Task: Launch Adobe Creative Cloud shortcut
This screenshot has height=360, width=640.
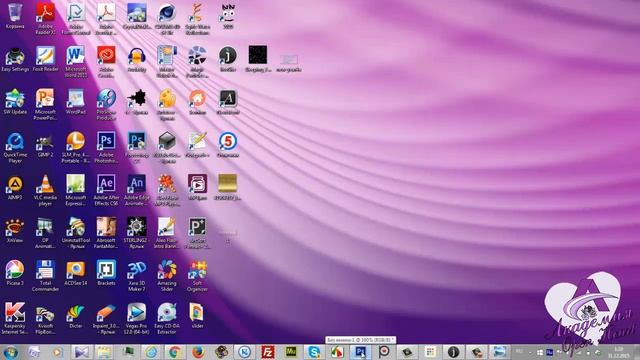Action: [106, 62]
